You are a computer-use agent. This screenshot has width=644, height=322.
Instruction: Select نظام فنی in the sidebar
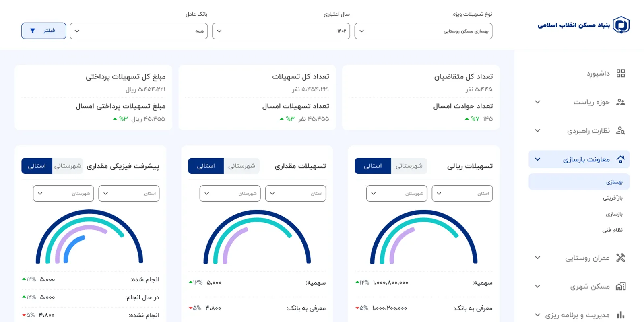point(613,230)
